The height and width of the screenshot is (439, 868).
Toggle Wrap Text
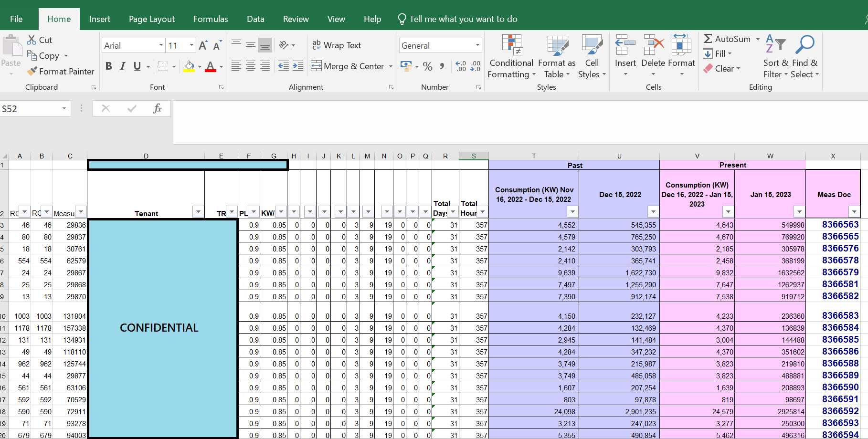point(337,45)
